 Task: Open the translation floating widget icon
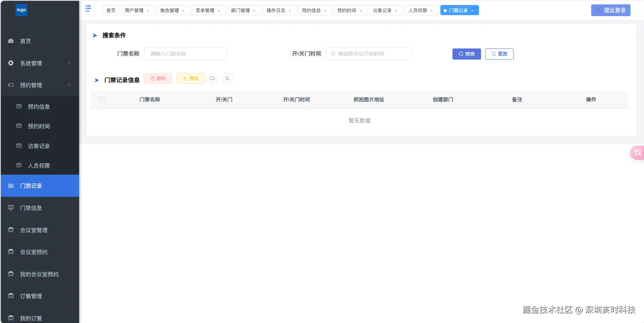(638, 153)
